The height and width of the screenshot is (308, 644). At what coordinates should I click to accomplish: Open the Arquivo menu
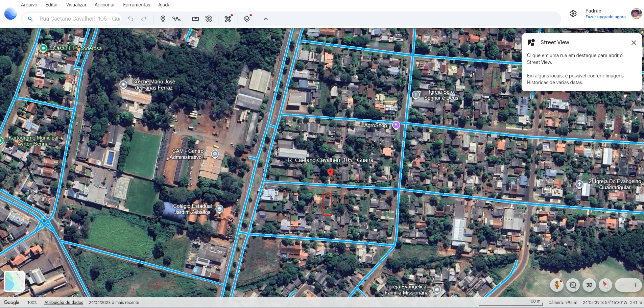point(29,5)
